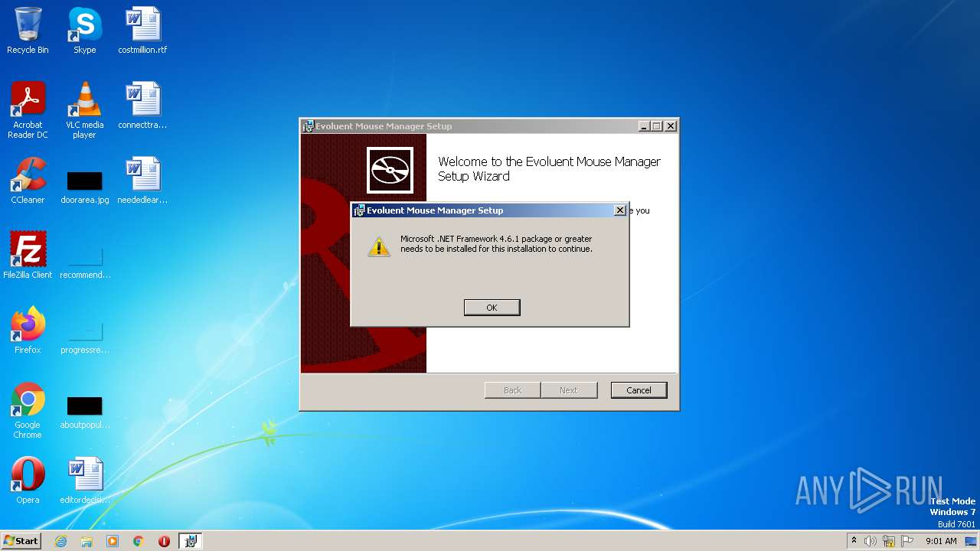Select the FileZilla Client shortcut
The height and width of the screenshot is (551, 980).
click(x=28, y=256)
